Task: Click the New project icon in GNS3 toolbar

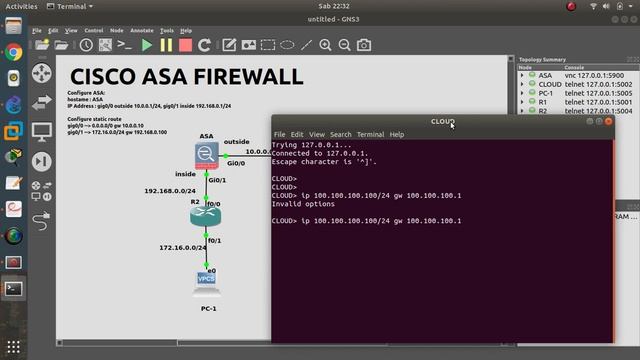Action: coord(42,45)
